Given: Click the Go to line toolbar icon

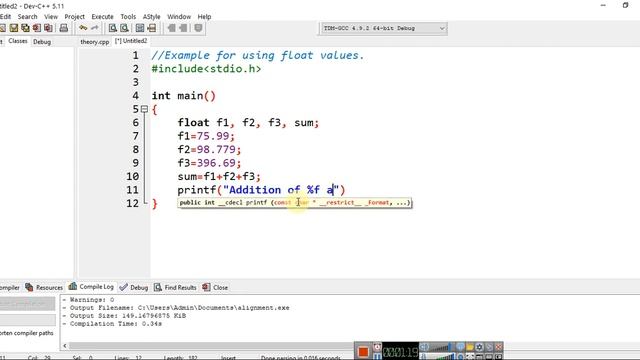Looking at the screenshot, I should [152, 28].
